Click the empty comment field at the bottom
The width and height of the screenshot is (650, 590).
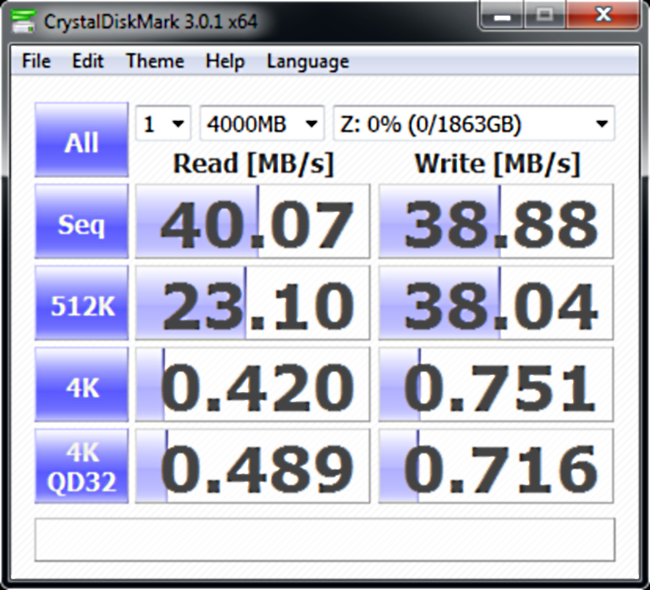click(325, 539)
